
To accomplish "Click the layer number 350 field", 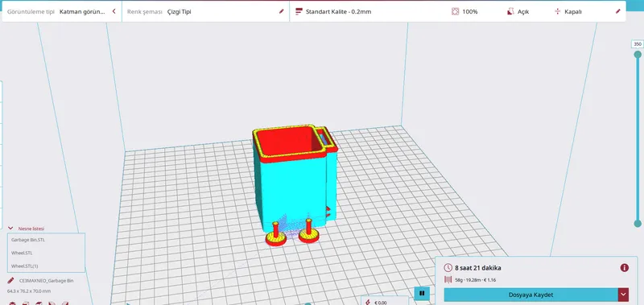I will click(638, 44).
